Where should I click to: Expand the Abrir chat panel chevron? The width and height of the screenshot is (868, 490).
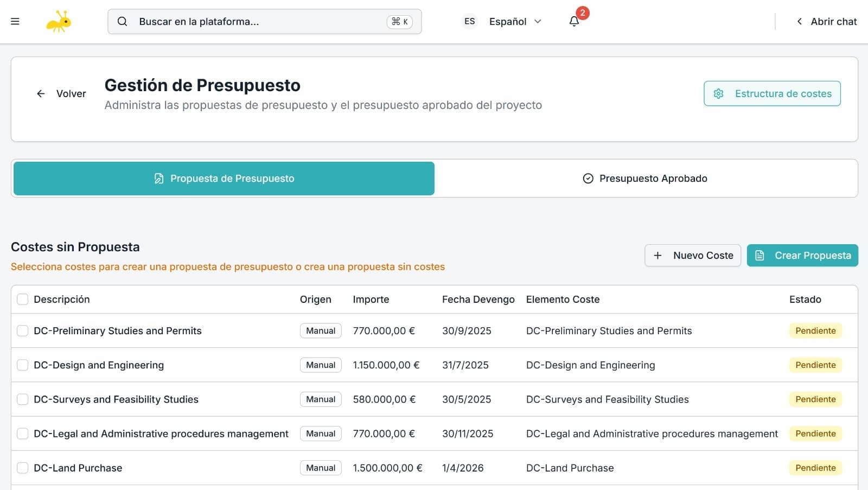point(799,22)
